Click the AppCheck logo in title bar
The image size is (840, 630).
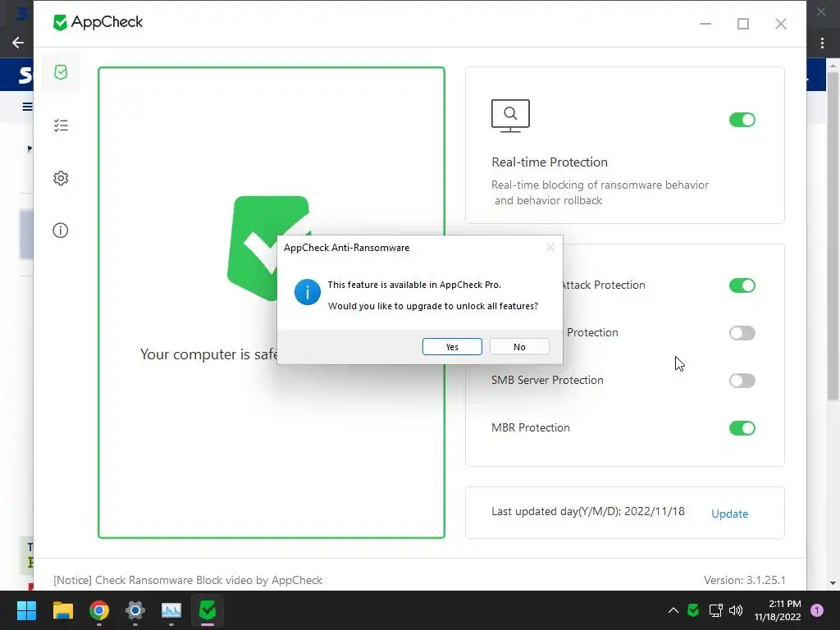98,22
